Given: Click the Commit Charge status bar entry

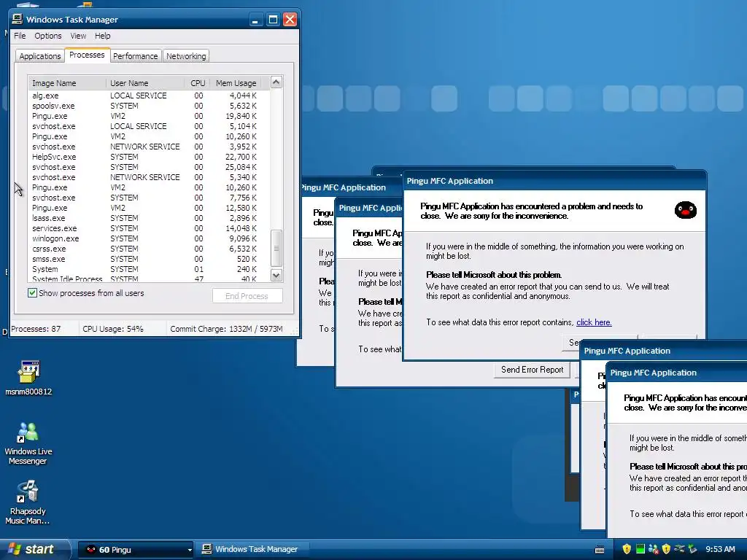Looking at the screenshot, I should click(226, 329).
